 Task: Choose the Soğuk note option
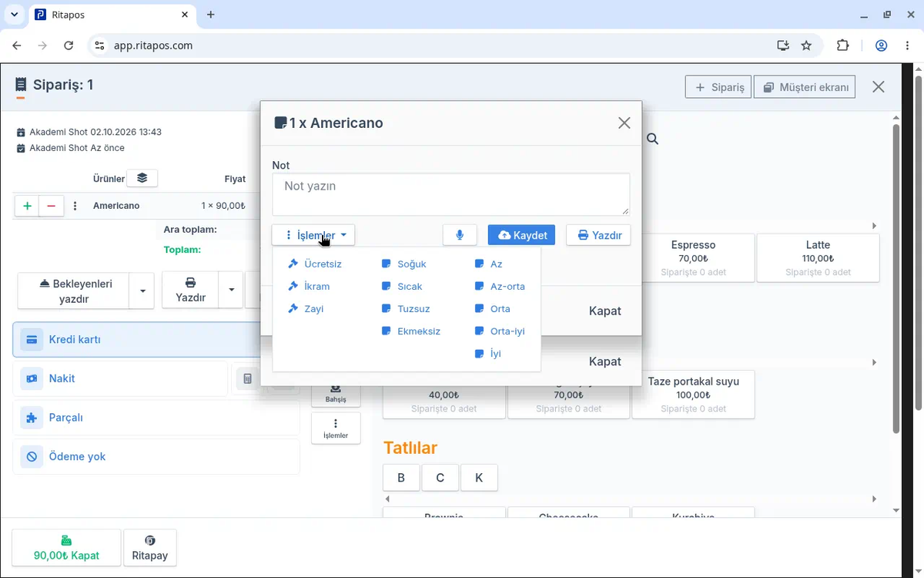point(404,264)
